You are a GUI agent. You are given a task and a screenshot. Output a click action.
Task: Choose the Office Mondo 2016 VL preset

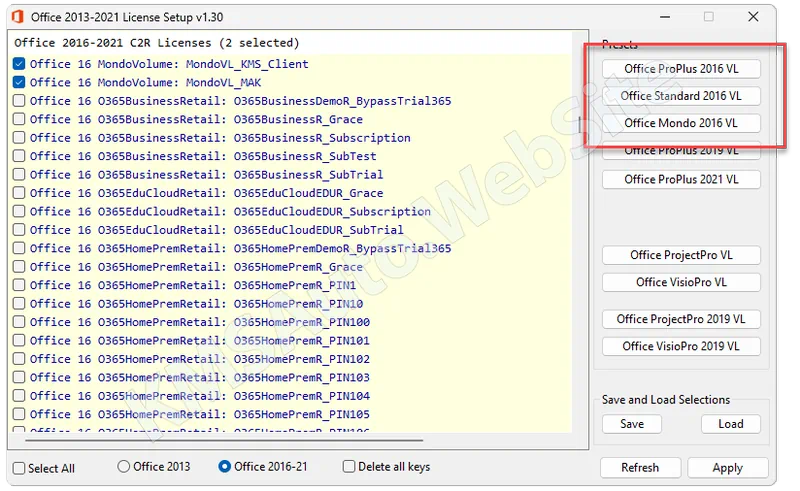[x=681, y=123]
